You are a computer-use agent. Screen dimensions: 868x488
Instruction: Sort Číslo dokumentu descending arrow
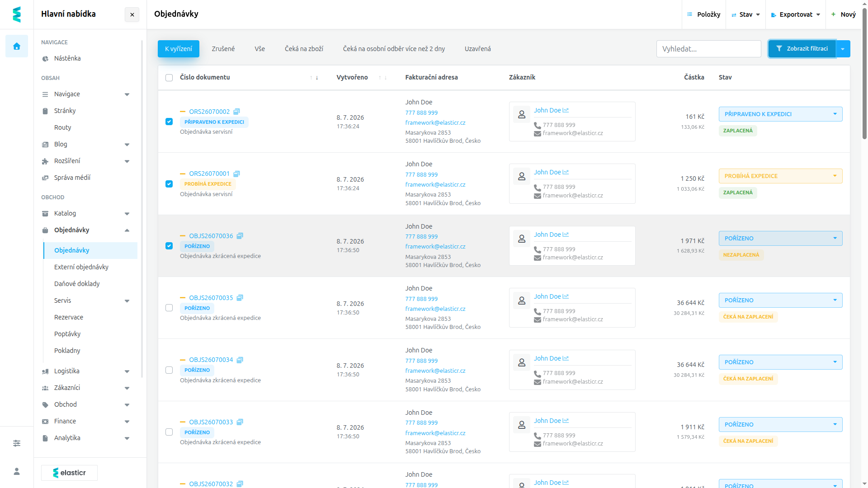317,78
